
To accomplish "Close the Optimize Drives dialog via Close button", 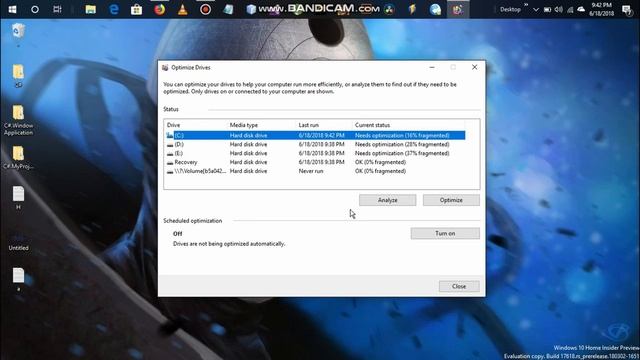I will click(459, 286).
